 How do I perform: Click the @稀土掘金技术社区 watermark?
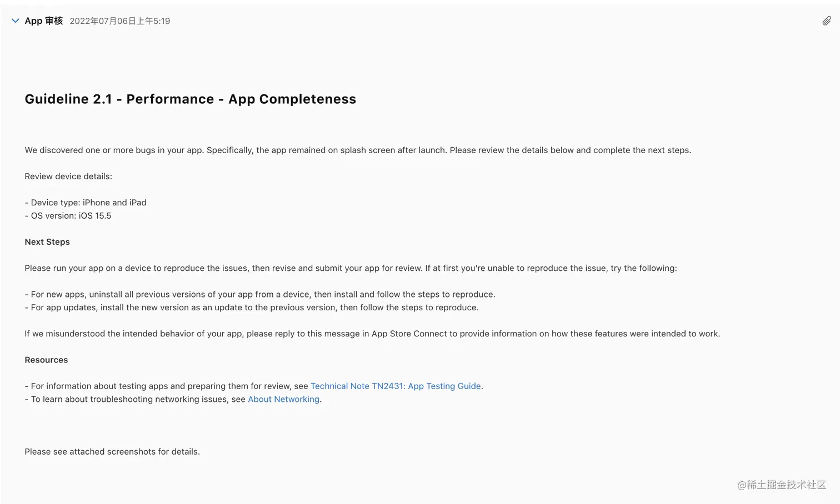pyautogui.click(x=782, y=485)
